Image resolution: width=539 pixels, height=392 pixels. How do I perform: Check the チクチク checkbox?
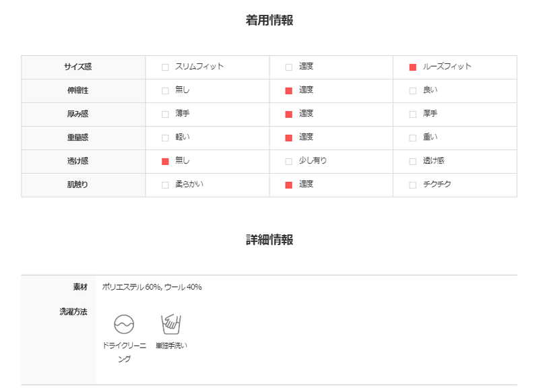point(412,185)
